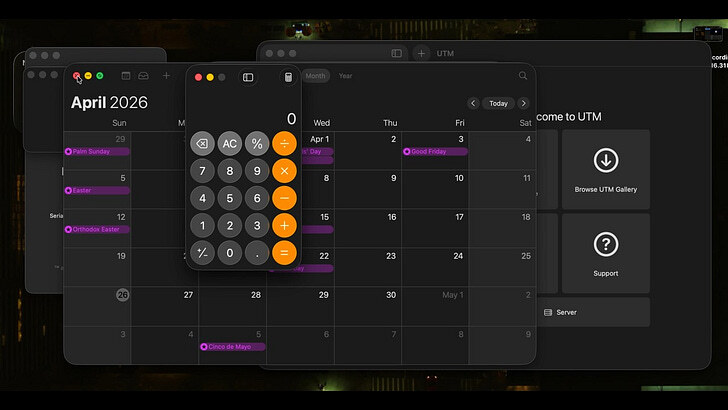Select the Good Friday purple event
The width and height of the screenshot is (728, 410).
435,151
